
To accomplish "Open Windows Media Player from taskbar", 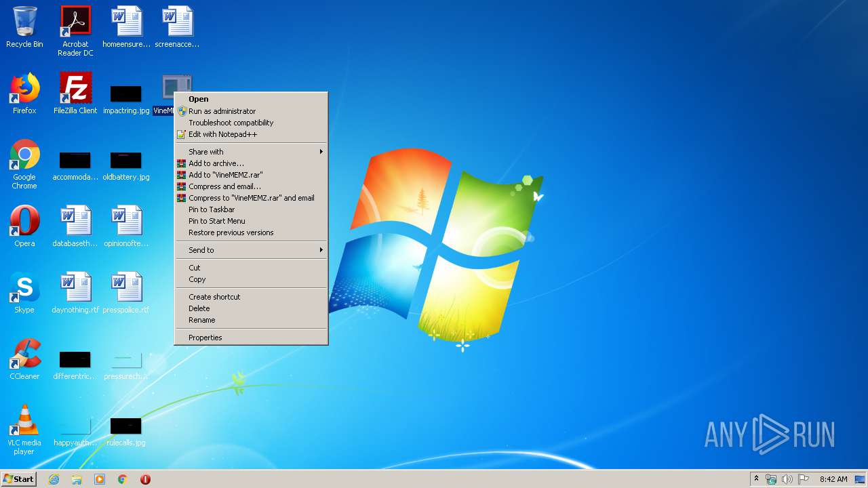I will (x=100, y=479).
